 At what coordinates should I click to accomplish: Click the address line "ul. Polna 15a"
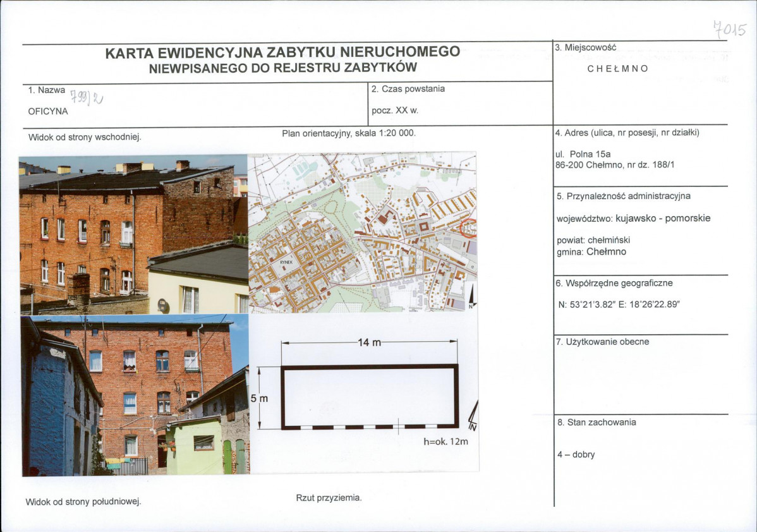(583, 154)
